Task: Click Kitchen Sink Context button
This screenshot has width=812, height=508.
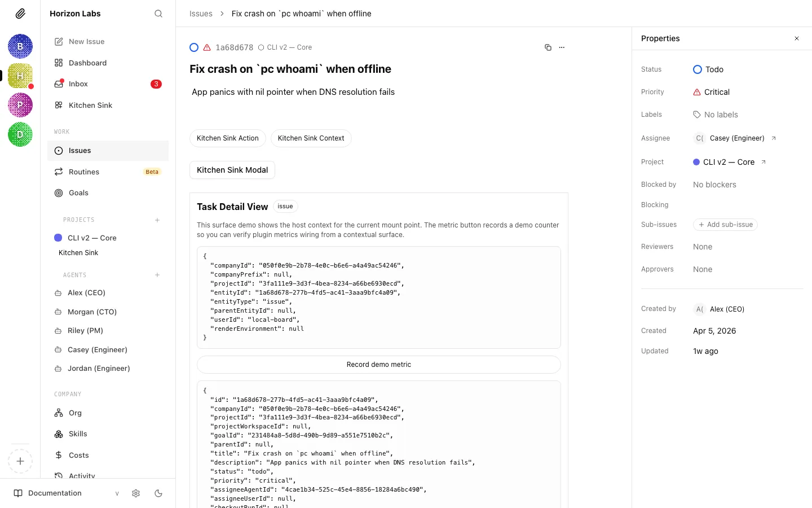Action: click(311, 138)
